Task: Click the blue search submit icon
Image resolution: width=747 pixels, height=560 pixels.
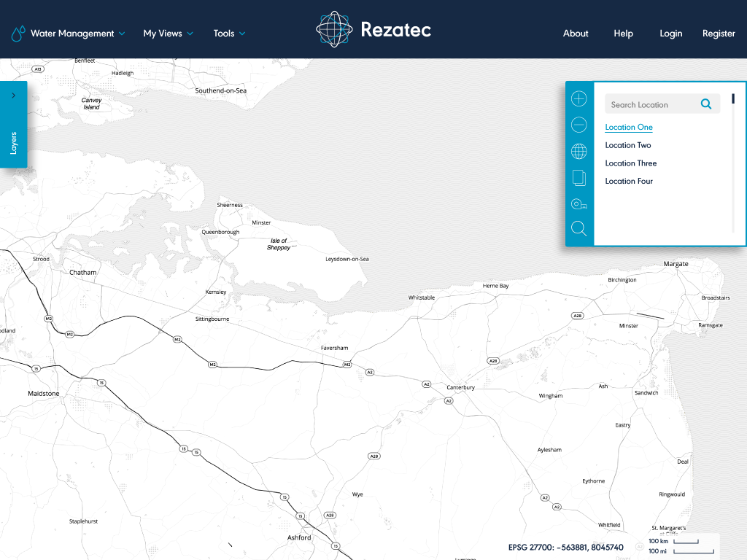Action: [706, 104]
